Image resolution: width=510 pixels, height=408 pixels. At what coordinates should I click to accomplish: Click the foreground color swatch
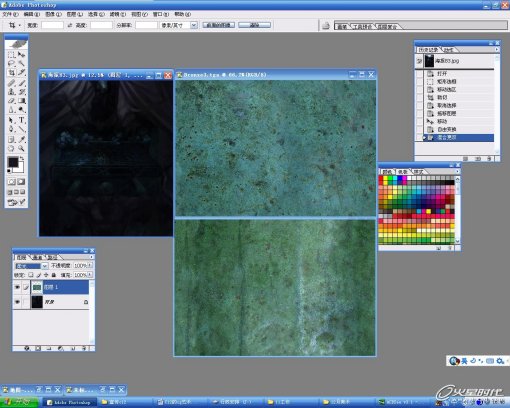pyautogui.click(x=13, y=162)
